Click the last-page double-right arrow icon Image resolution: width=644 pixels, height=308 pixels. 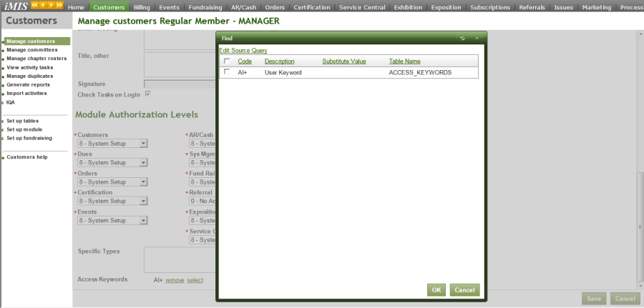(x=58, y=6)
